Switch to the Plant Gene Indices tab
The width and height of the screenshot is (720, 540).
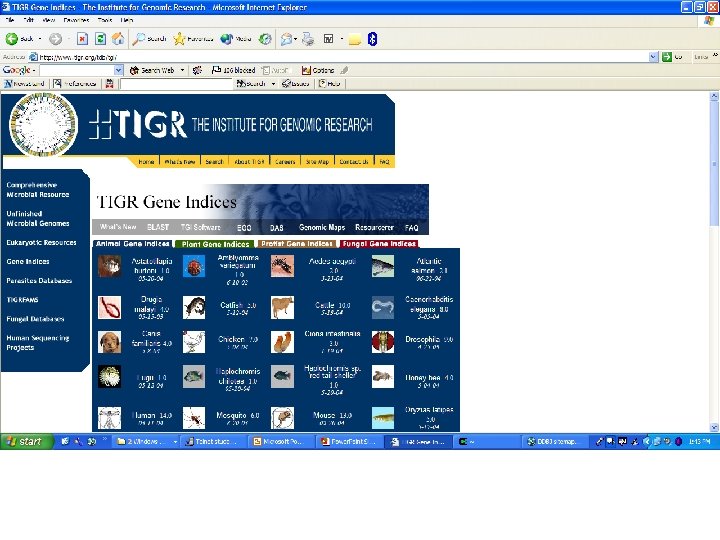[215, 244]
